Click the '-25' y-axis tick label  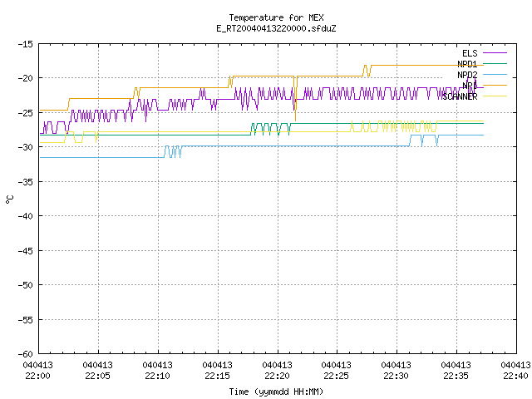coord(26,113)
